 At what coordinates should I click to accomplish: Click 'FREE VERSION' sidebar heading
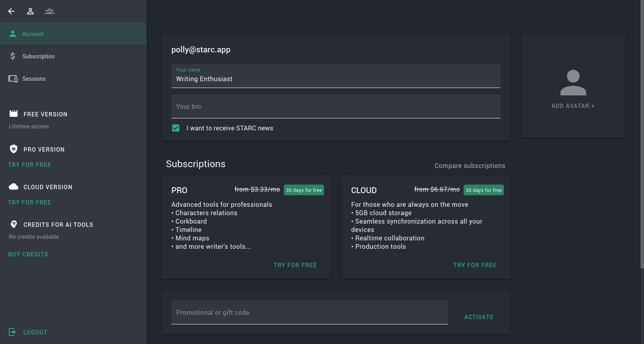(x=46, y=114)
